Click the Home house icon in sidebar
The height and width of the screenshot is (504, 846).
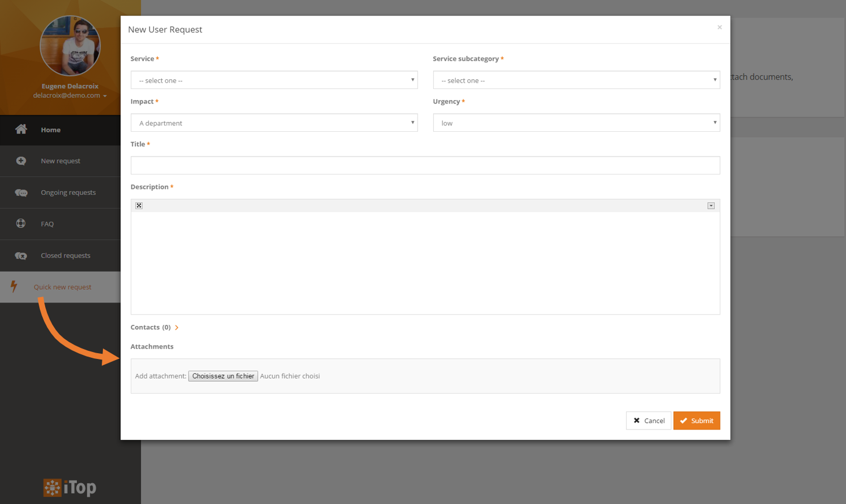pos(21,129)
